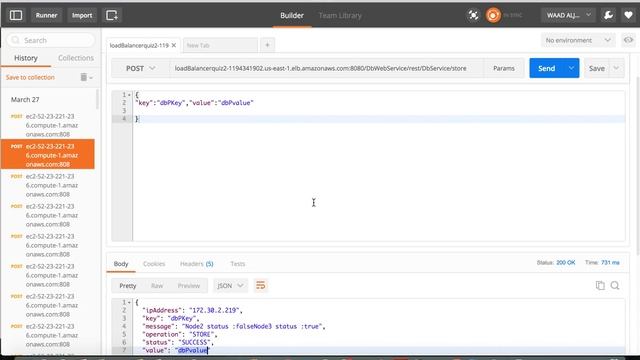Open the response Body tab
Screen dimensions: 640x360
pyautogui.click(x=121, y=264)
